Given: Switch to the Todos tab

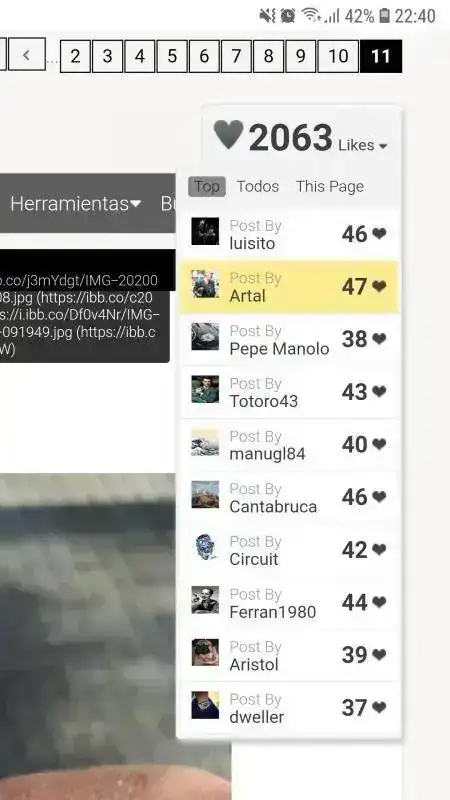Looking at the screenshot, I should [258, 187].
